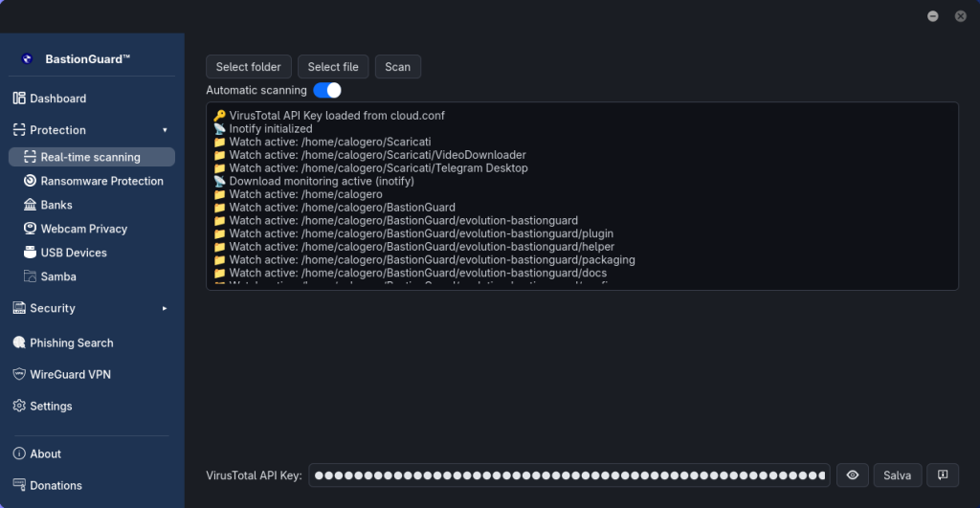Click the feedback icon button next to Salva
Viewport: 980px width, 508px height.
point(943,475)
